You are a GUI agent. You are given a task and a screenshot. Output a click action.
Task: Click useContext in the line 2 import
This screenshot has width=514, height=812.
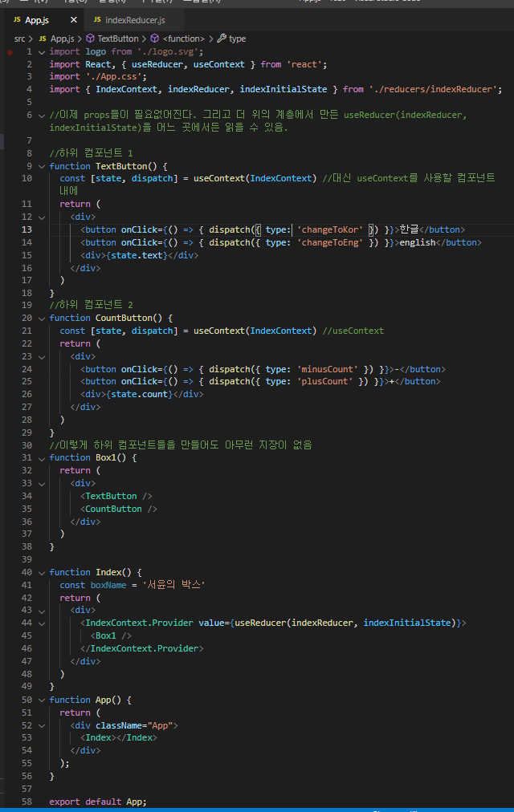pos(219,64)
